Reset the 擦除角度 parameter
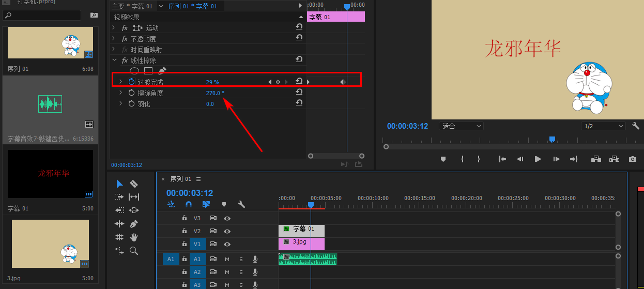Screen dimensions: 644x289 click(299, 93)
